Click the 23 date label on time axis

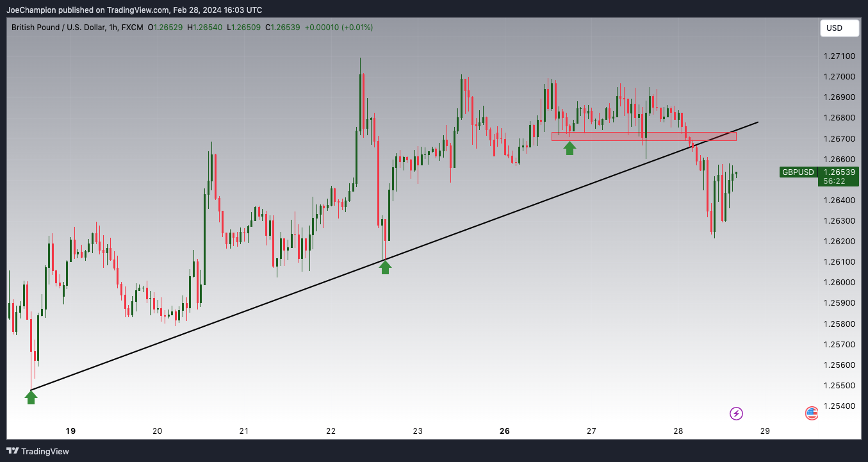418,431
